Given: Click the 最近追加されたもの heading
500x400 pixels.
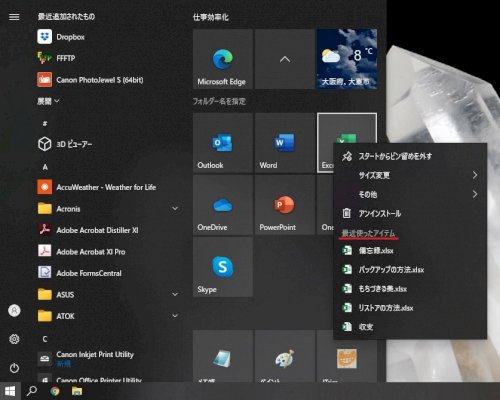Looking at the screenshot, I should 66,17.
